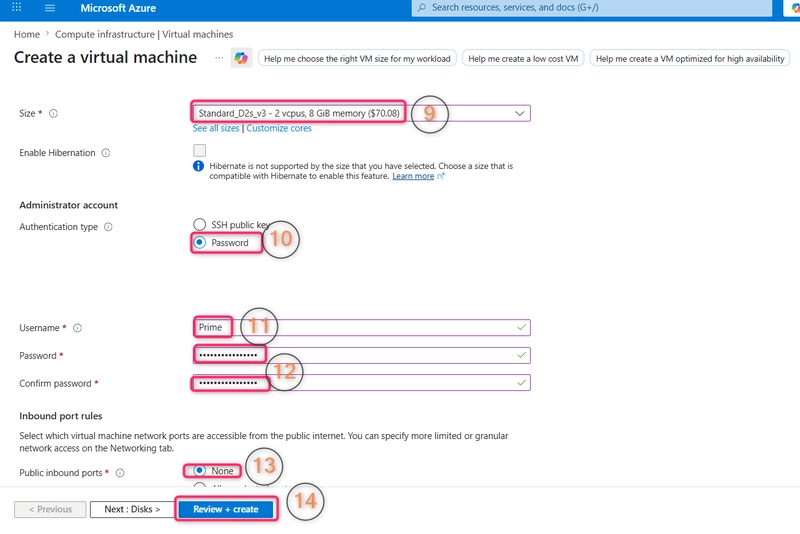The height and width of the screenshot is (534, 800).
Task: Expand the Size dropdown chevron
Action: click(x=519, y=113)
